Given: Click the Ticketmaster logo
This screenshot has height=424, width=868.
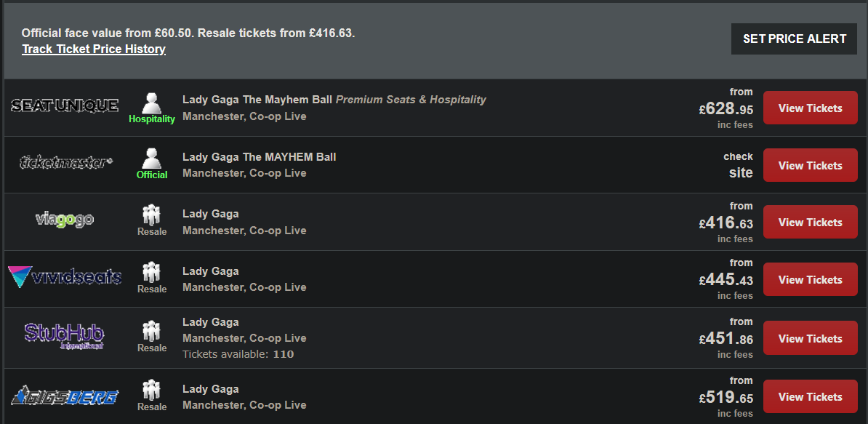Looking at the screenshot, I should click(x=66, y=162).
